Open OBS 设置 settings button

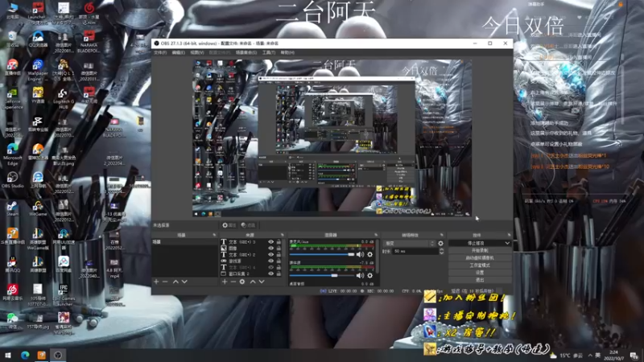[x=480, y=273]
